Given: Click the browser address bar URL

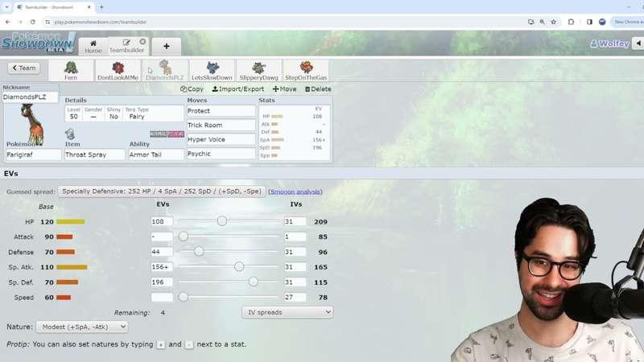Looking at the screenshot, I should coord(100,22).
